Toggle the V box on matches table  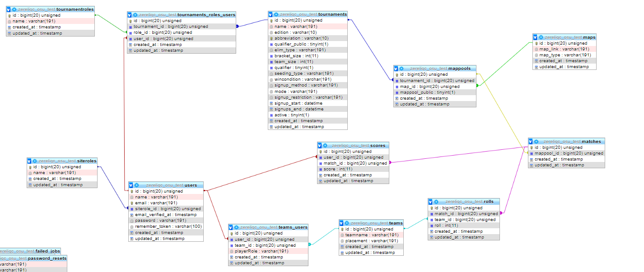coord(531,141)
